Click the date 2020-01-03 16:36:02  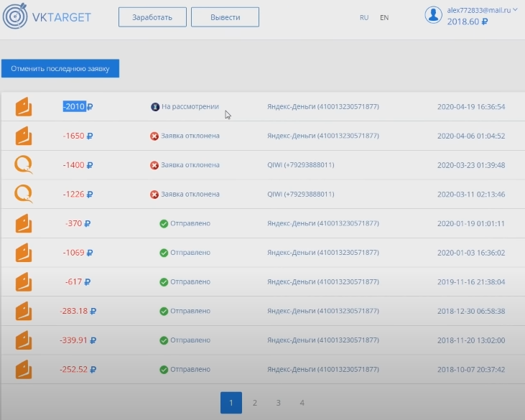tap(471, 253)
